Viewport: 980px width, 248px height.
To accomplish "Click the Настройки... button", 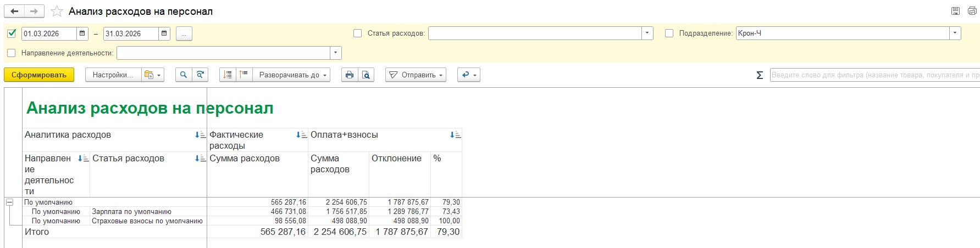I will tap(113, 75).
